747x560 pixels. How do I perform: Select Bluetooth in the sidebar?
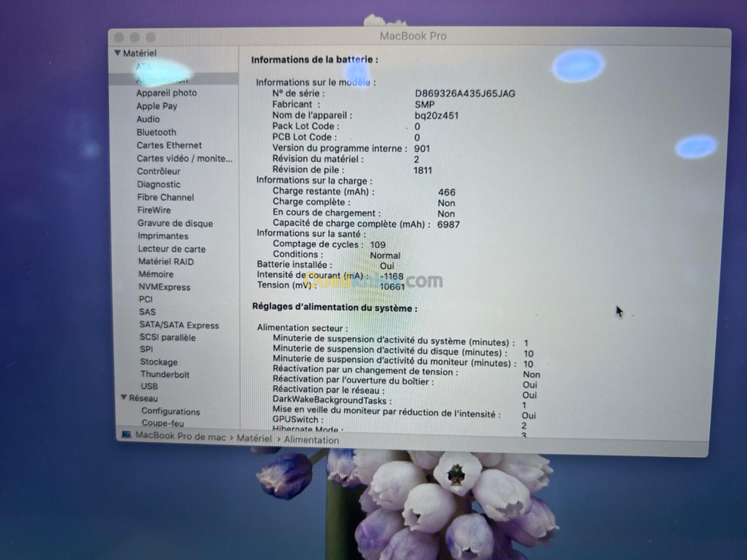[x=156, y=132]
